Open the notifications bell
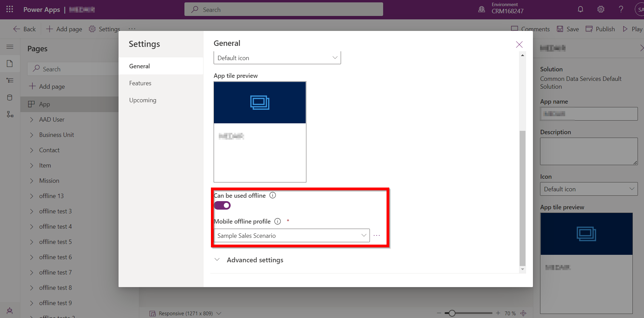 (x=580, y=9)
